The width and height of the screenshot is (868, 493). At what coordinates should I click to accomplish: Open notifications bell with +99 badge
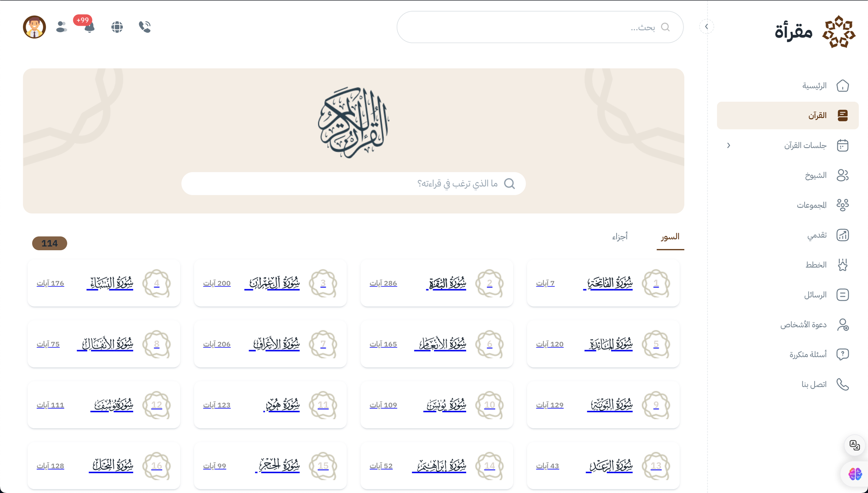click(89, 27)
